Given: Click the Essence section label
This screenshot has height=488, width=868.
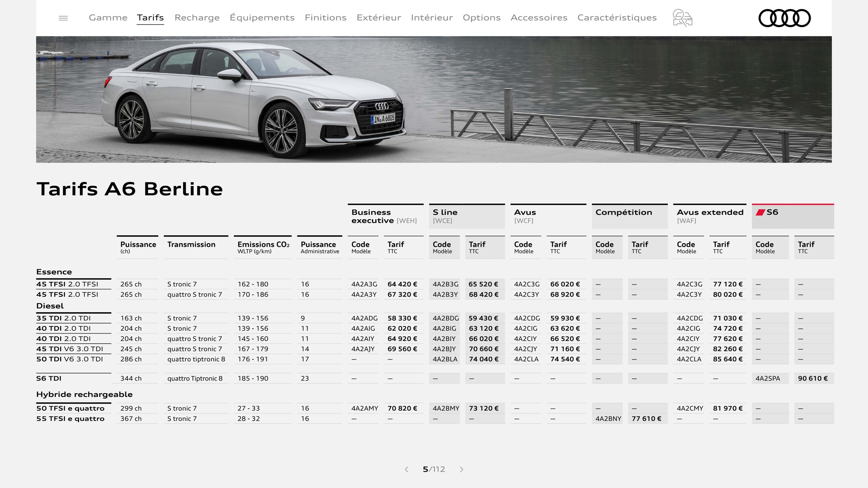Looking at the screenshot, I should pyautogui.click(x=54, y=272).
